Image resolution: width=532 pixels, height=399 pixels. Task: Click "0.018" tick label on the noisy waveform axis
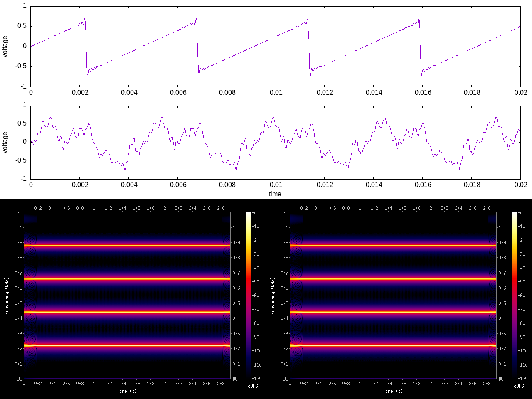472,185
